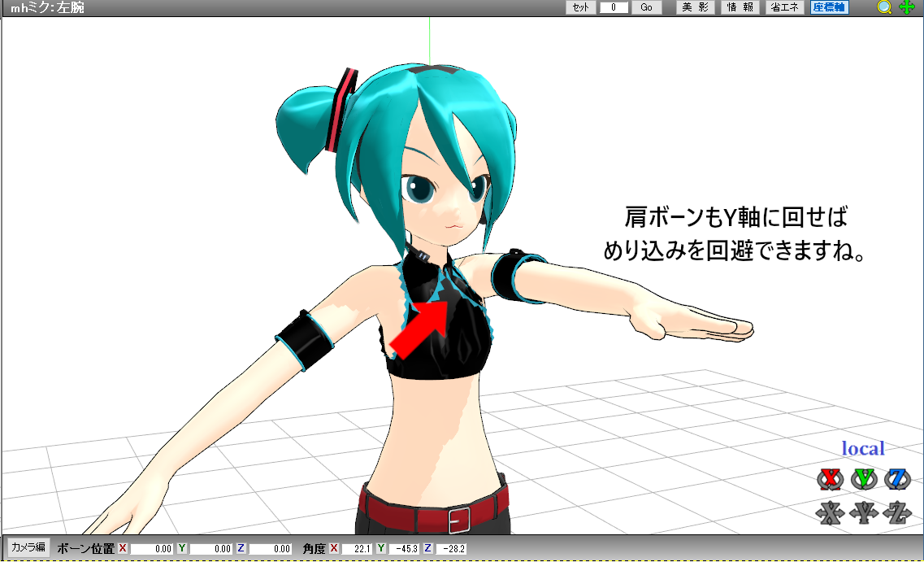Click the green Y label beside ボーン位置
924x562 pixels.
(182, 548)
